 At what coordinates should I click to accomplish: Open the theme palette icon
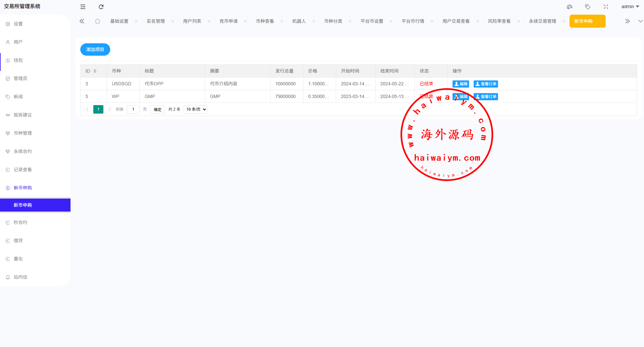coord(570,7)
